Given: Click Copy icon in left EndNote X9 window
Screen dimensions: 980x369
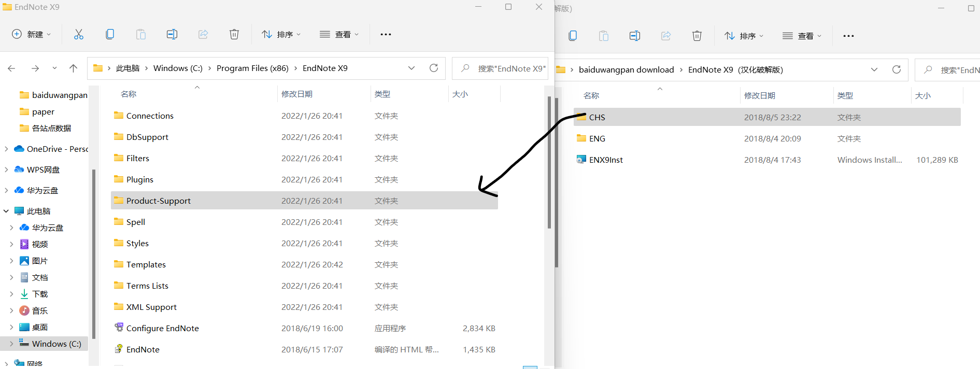Looking at the screenshot, I should point(110,34).
